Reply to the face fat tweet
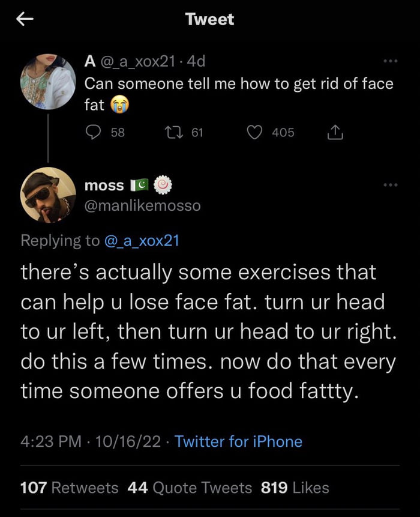420x517 pixels. pos(94,133)
